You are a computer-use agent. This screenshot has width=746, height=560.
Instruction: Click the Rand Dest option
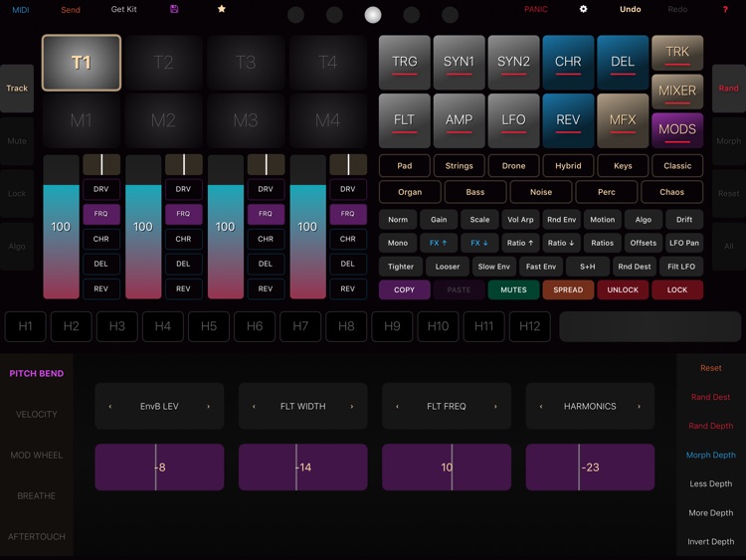tap(710, 397)
